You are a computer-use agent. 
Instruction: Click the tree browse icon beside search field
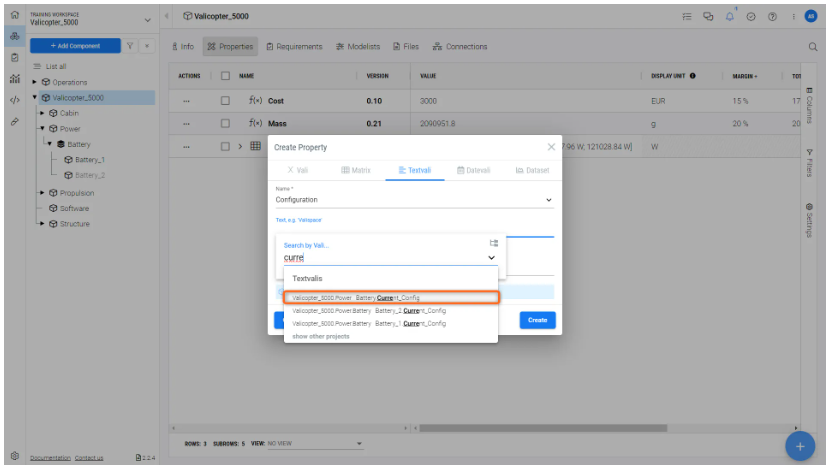point(493,243)
